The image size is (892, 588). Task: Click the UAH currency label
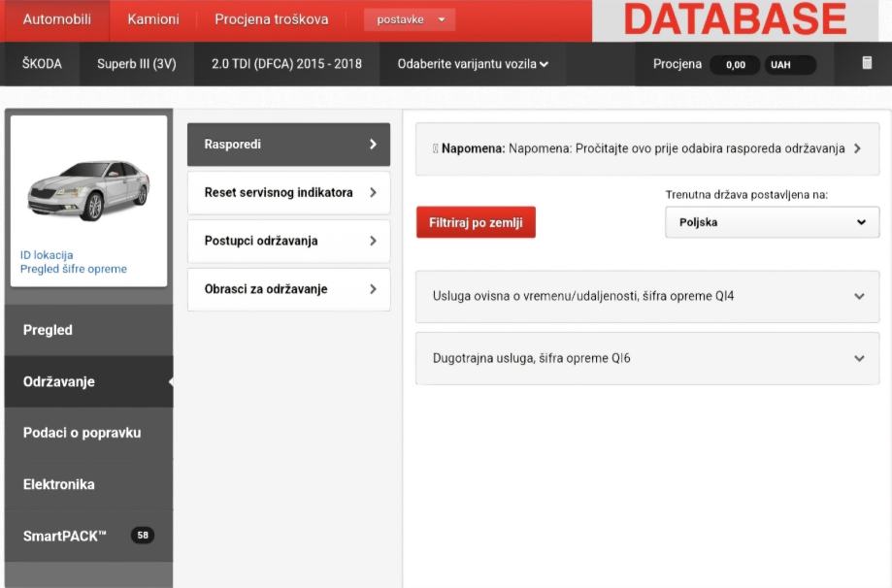(x=790, y=65)
